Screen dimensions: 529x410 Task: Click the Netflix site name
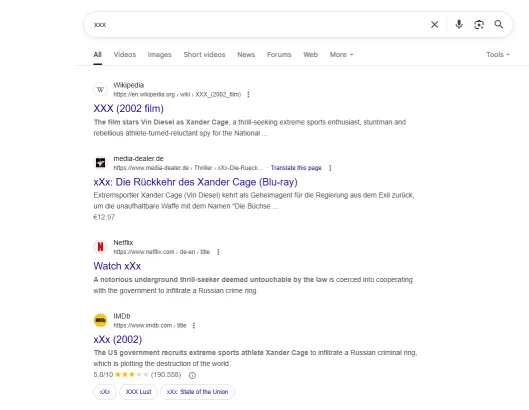[123, 243]
